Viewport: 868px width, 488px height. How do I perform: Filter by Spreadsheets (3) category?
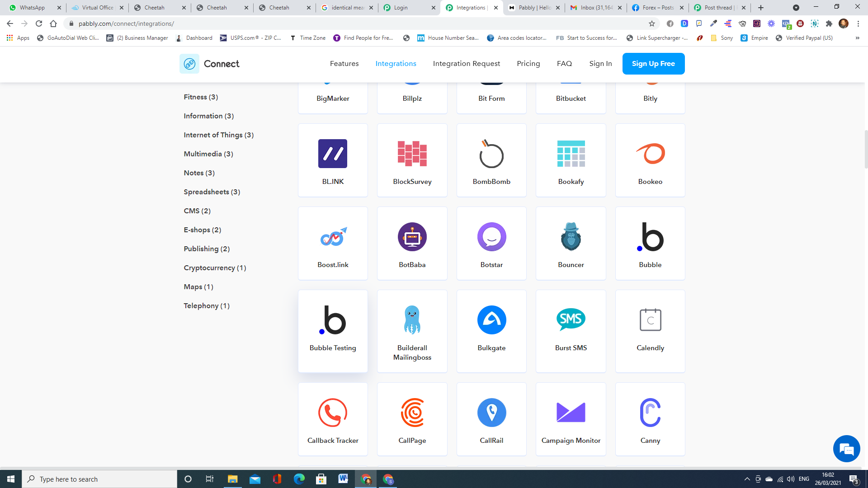pyautogui.click(x=212, y=192)
